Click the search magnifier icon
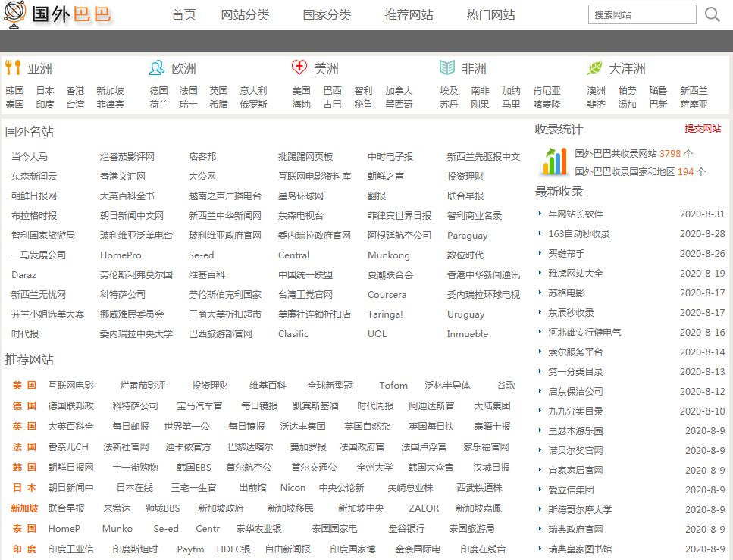Viewport: 733px width, 560px height. click(712, 14)
